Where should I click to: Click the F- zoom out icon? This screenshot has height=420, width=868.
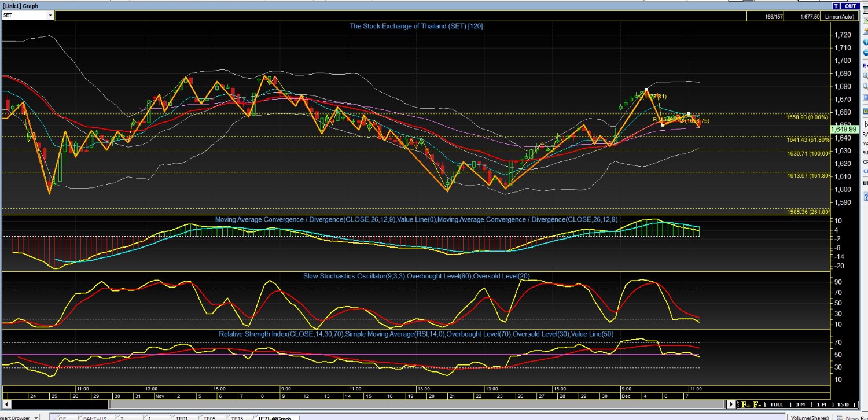click(756, 404)
